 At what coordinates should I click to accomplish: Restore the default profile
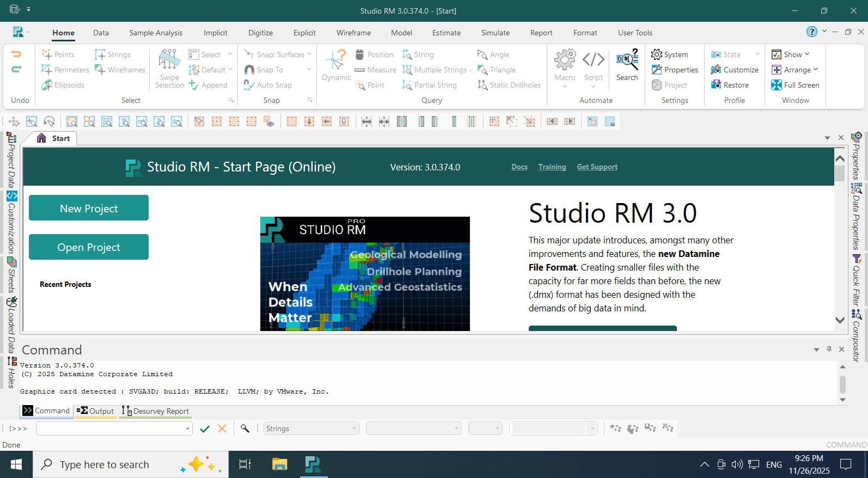pos(730,85)
